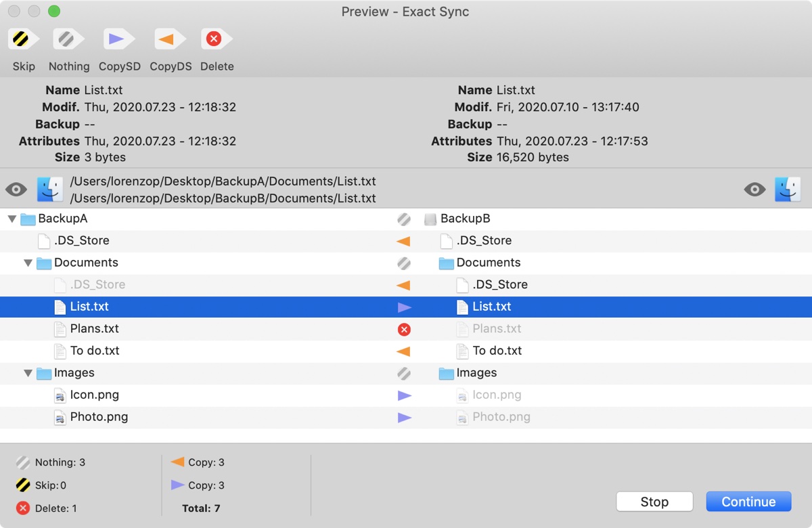
Task: Collapse the BackupA folder tree
Action: coord(11,218)
